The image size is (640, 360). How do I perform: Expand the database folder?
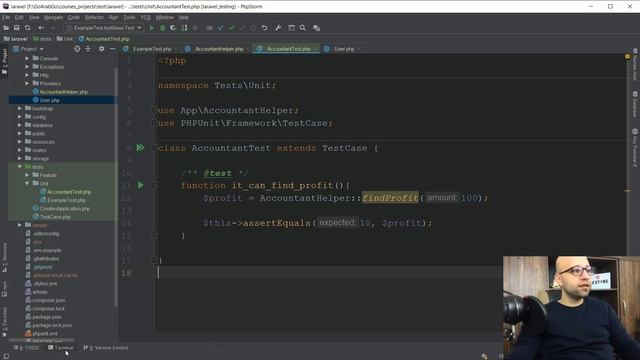click(20, 125)
